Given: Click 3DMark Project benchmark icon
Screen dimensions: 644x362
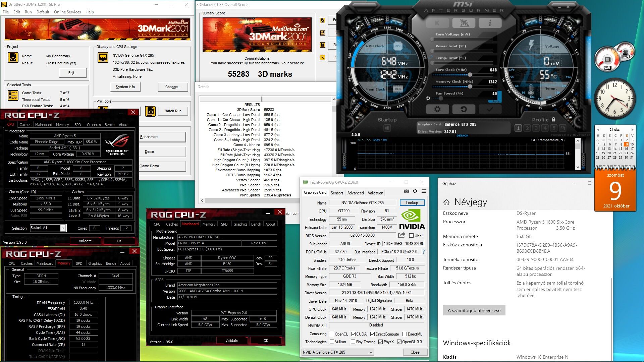Looking at the screenshot, I should point(13,57).
